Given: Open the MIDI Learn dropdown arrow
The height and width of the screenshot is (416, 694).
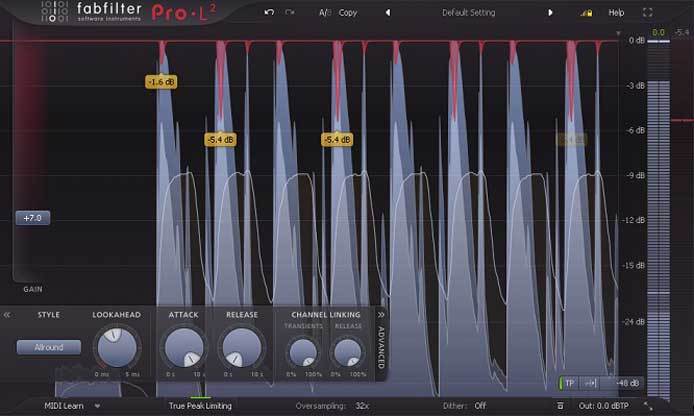Looking at the screenshot, I should coord(97,405).
